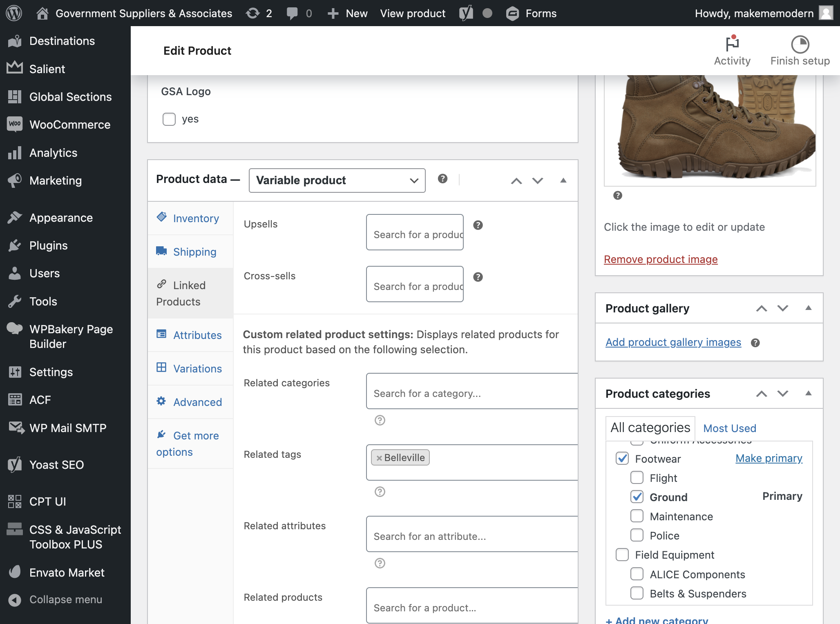The height and width of the screenshot is (624, 840).
Task: Click help icon under Related tags field
Action: (x=380, y=492)
